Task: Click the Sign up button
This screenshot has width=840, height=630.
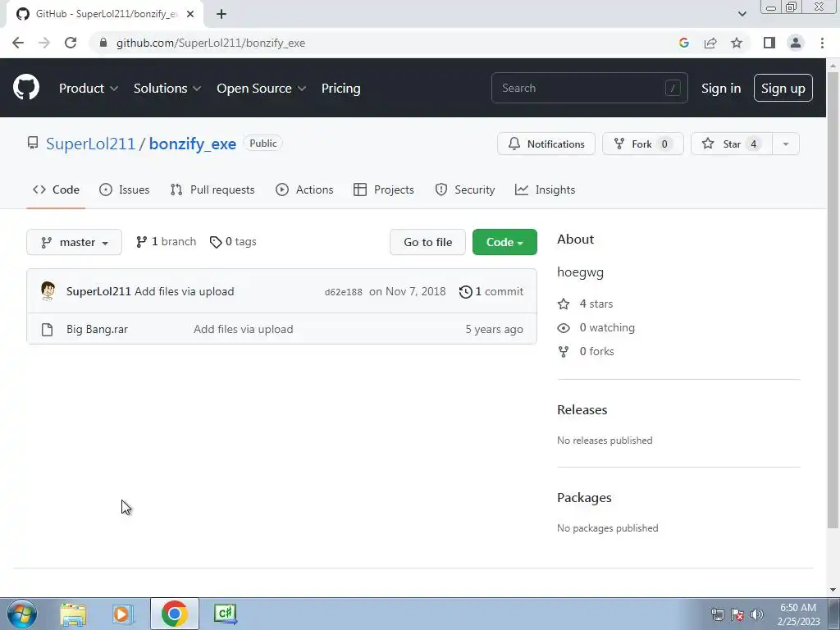Action: 783,88
